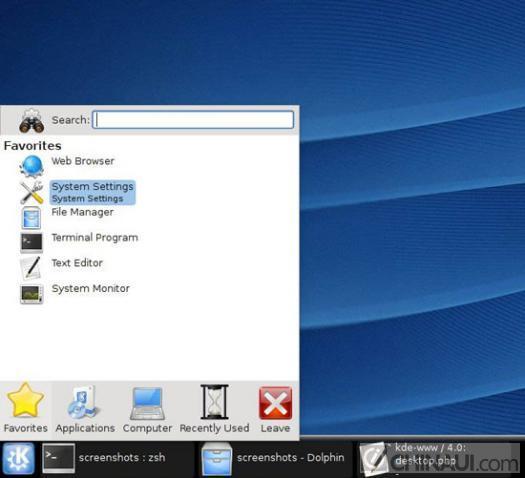Click the Terminal Program text label
The width and height of the screenshot is (525, 478).
tap(95, 238)
